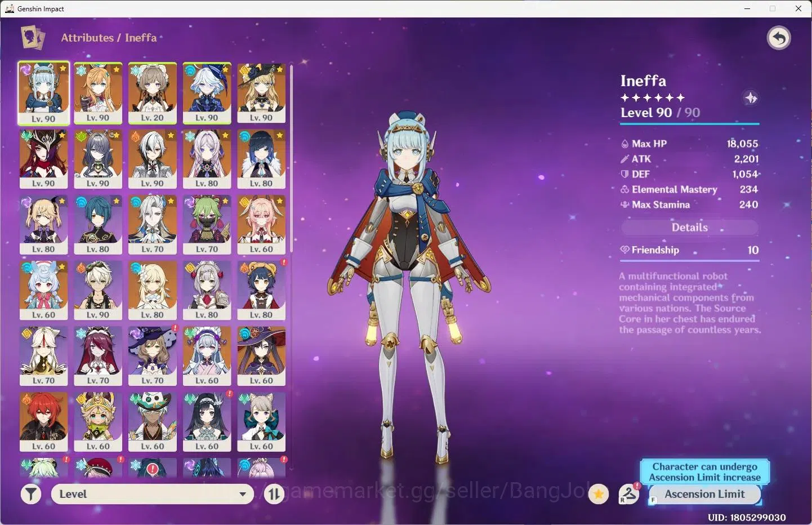Select Kuki Shinobu's Lv. 70 portrait
Image resolution: width=812 pixels, height=525 pixels.
[207, 225]
